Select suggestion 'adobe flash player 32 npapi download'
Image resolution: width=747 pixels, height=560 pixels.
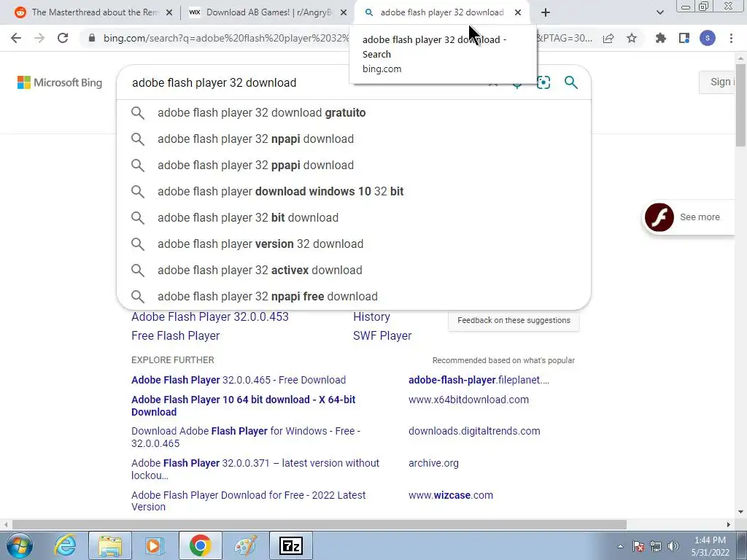(354, 139)
